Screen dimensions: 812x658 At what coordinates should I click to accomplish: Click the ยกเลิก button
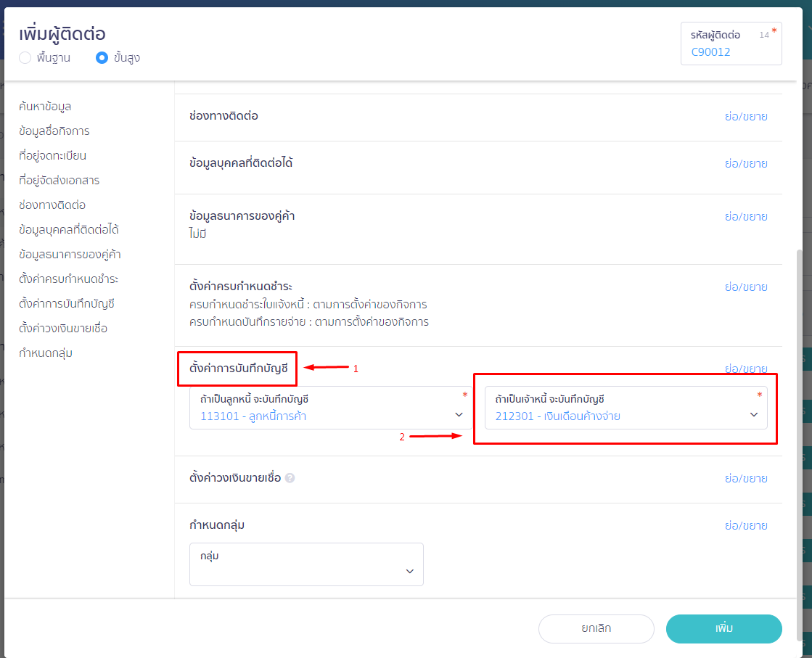click(596, 629)
